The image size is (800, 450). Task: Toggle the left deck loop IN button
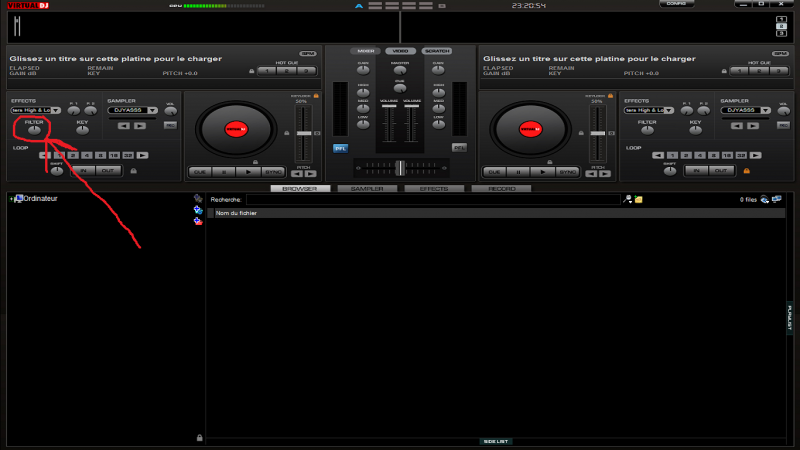[83, 170]
